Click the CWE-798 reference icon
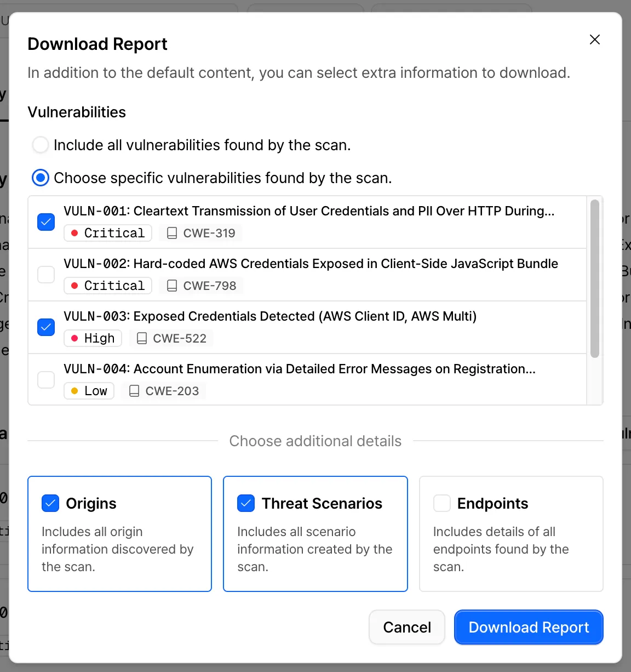 [x=173, y=285]
